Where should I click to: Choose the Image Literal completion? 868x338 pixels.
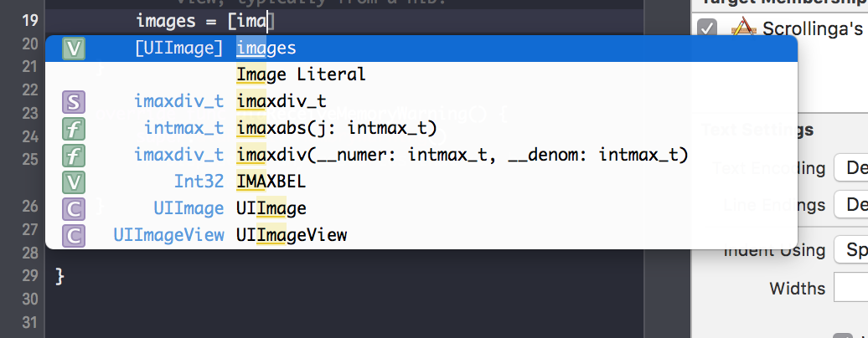click(x=301, y=74)
